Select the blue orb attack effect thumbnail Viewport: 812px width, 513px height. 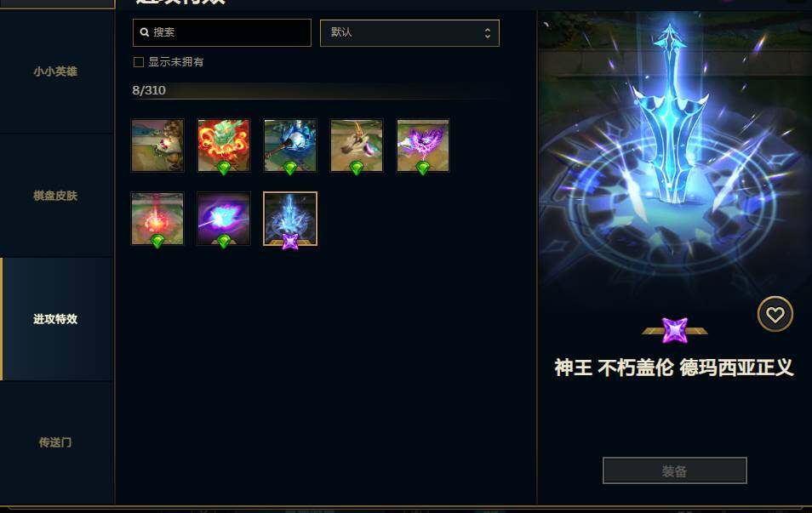pos(290,145)
